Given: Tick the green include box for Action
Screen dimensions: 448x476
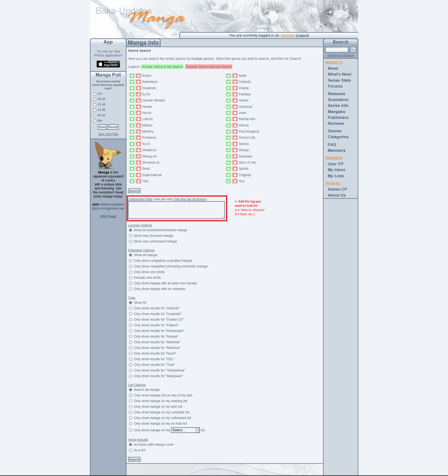Looking at the screenshot, I should coord(132,76).
